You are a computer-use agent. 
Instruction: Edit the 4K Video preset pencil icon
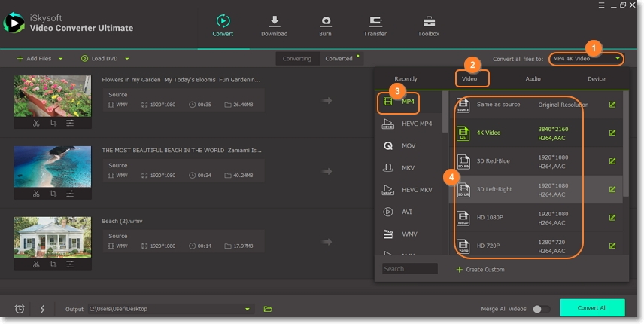tap(612, 133)
